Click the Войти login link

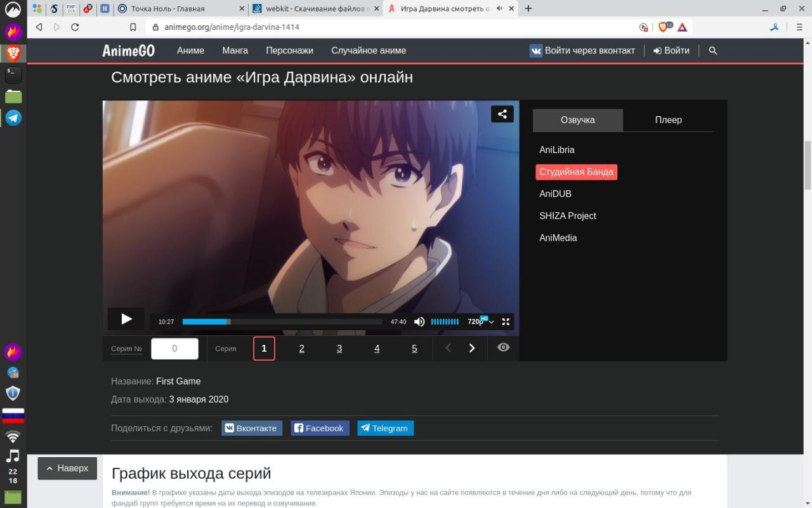(x=671, y=51)
